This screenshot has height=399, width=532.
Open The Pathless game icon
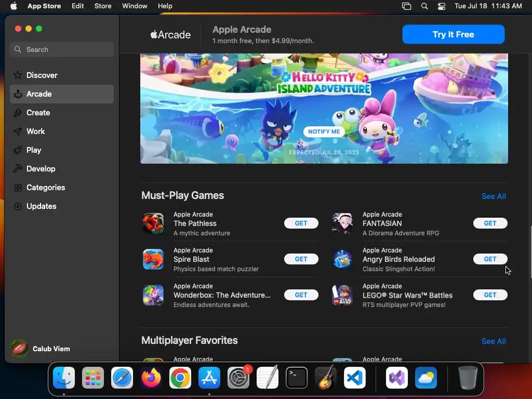153,223
